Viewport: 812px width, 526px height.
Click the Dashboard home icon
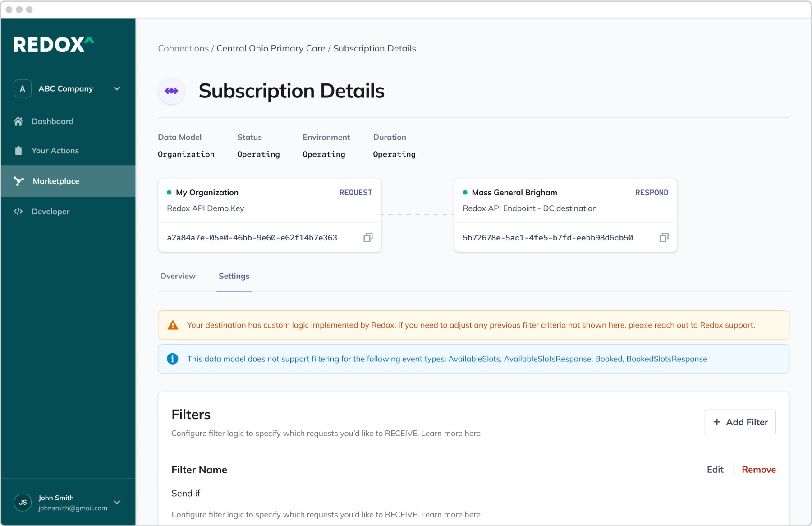18,121
